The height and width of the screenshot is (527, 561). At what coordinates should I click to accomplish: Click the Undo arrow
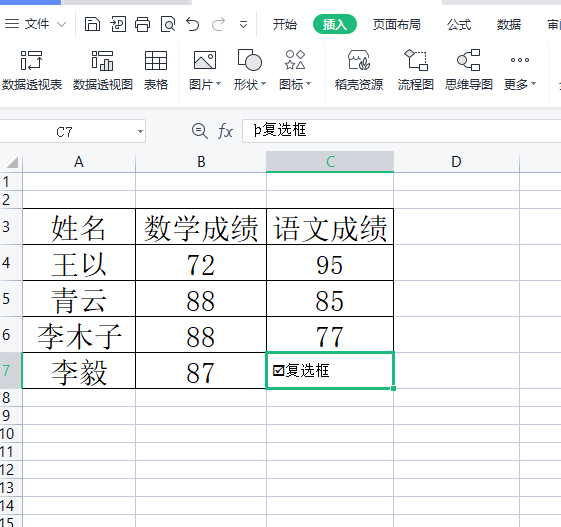(x=192, y=24)
